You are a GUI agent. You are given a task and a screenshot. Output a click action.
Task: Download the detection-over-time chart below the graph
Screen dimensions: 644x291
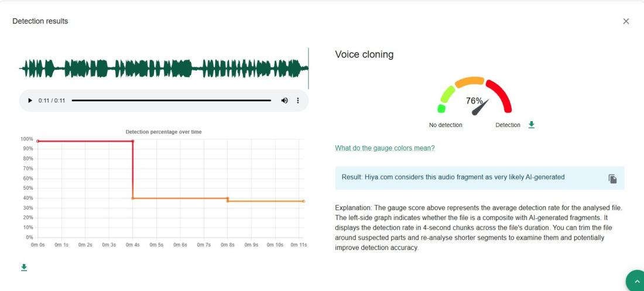pos(24,268)
